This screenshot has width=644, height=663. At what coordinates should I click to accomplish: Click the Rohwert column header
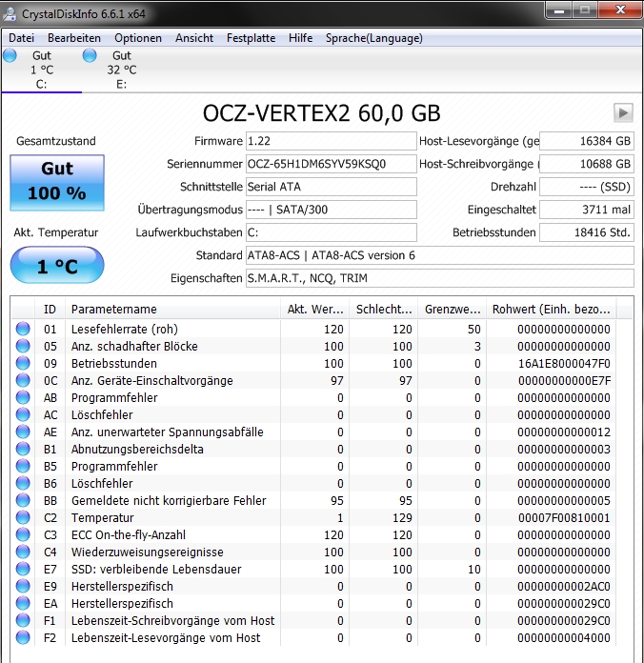point(551,309)
